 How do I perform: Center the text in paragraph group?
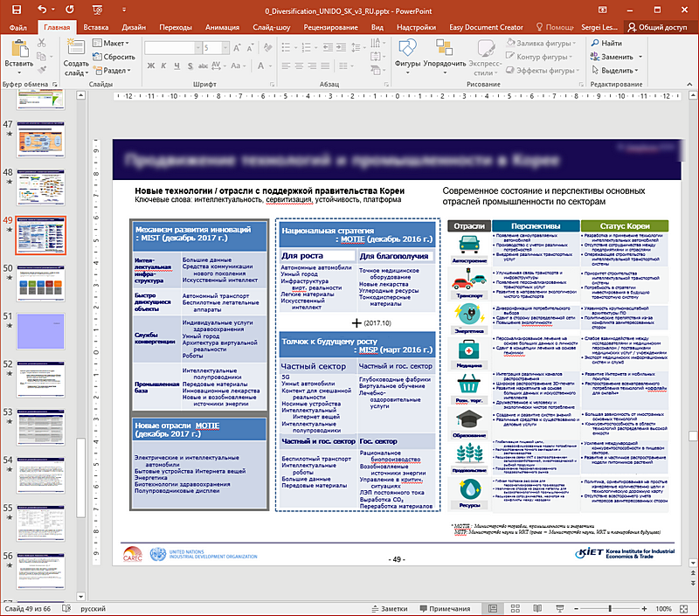[299, 66]
